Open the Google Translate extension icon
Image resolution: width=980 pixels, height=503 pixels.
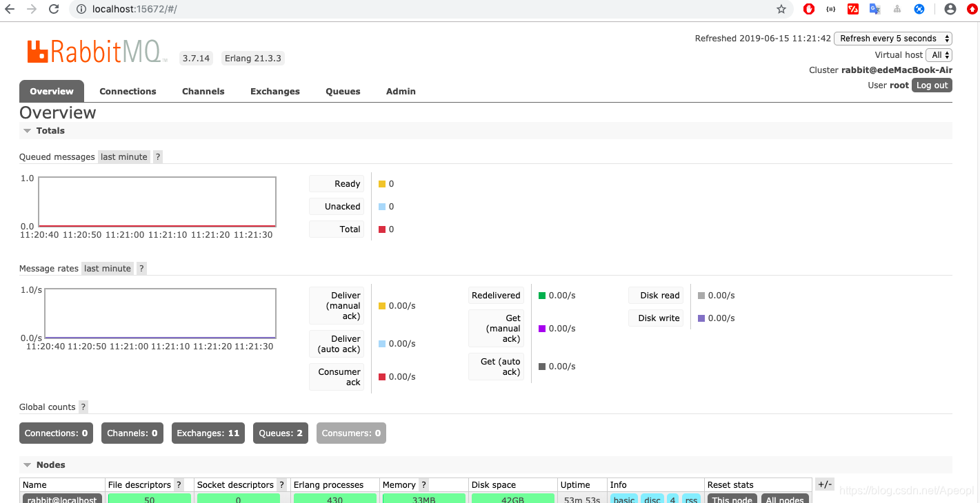pos(874,9)
